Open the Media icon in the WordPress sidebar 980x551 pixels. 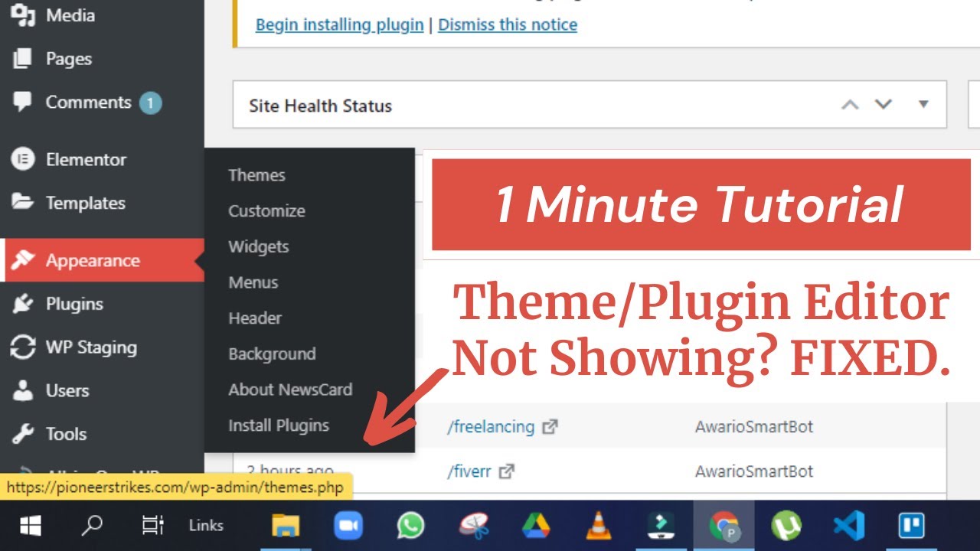(x=23, y=15)
